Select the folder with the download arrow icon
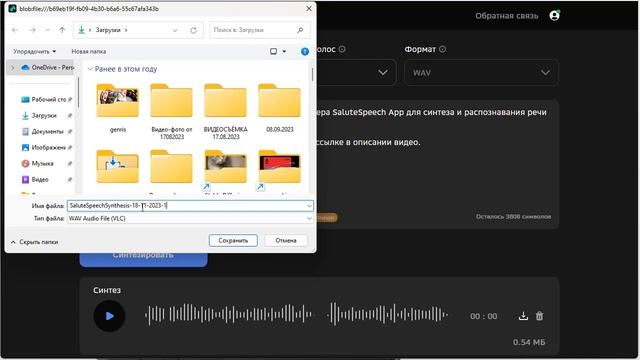This screenshot has width=640, height=360. tap(118, 167)
